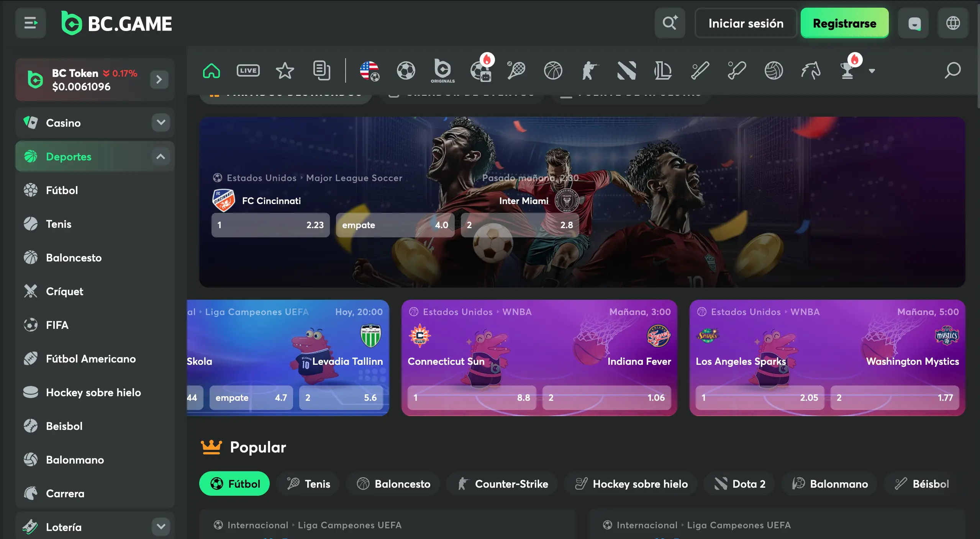Open Beisbol in the sidebar
The image size is (980, 539).
tap(95, 426)
